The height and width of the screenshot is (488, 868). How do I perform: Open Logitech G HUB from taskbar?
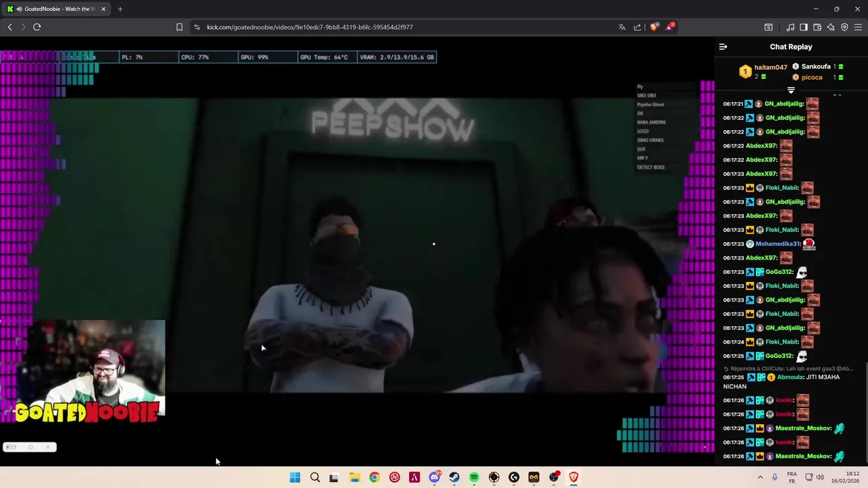514,477
